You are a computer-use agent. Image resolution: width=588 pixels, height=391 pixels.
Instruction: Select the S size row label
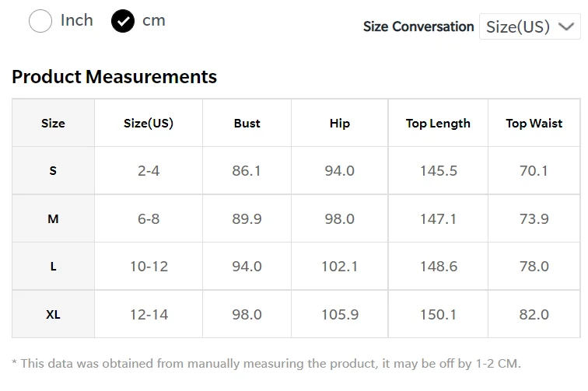[x=53, y=171]
